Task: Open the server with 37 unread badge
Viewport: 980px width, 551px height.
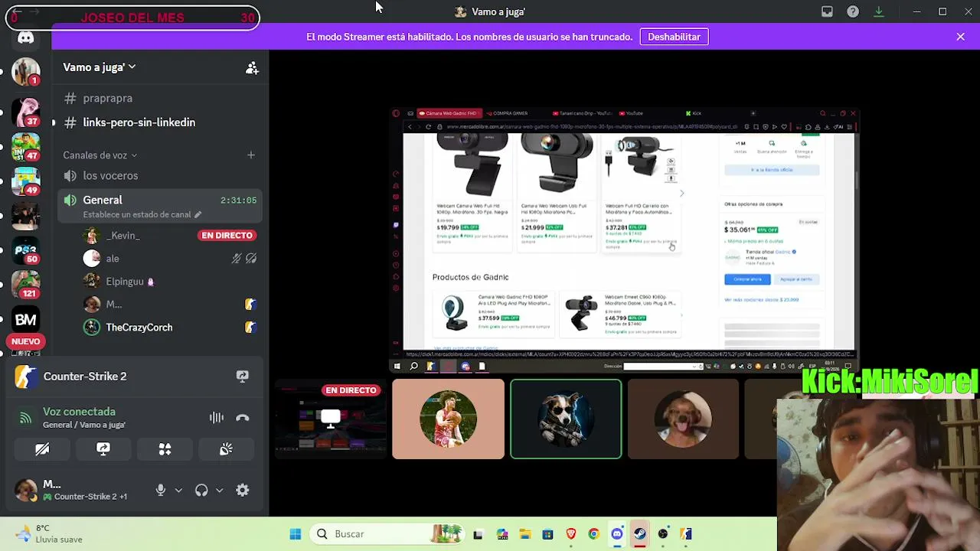Action: pyautogui.click(x=26, y=111)
